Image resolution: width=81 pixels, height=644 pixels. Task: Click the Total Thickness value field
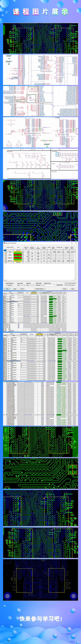pos(9,285)
